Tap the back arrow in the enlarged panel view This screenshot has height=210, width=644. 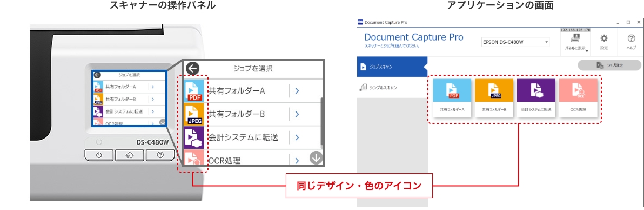192,69
